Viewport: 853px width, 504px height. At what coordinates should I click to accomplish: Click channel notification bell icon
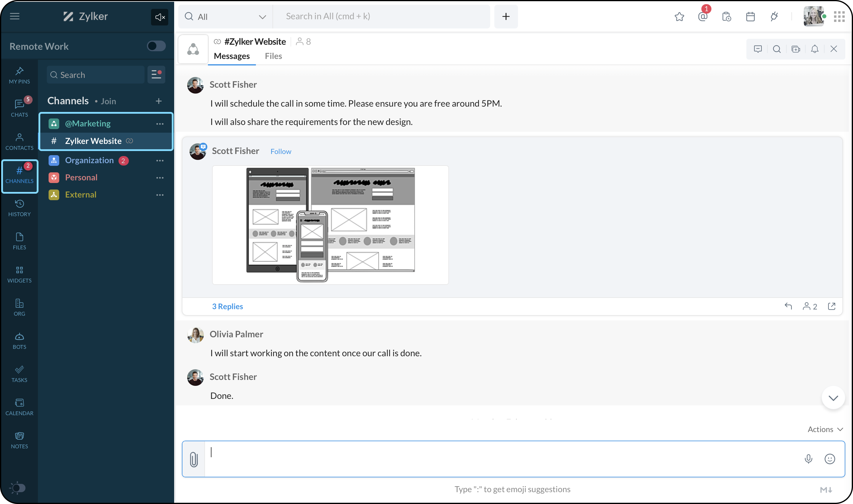pos(814,49)
